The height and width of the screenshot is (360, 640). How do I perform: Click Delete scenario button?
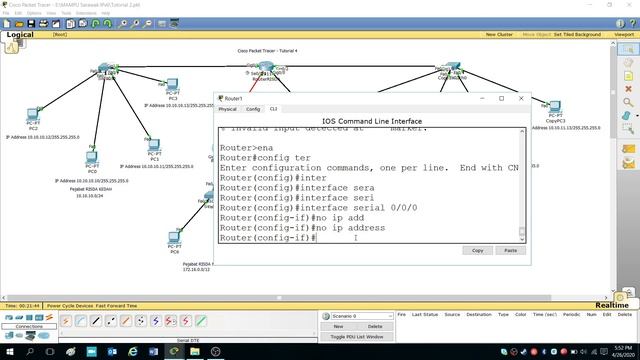click(375, 327)
